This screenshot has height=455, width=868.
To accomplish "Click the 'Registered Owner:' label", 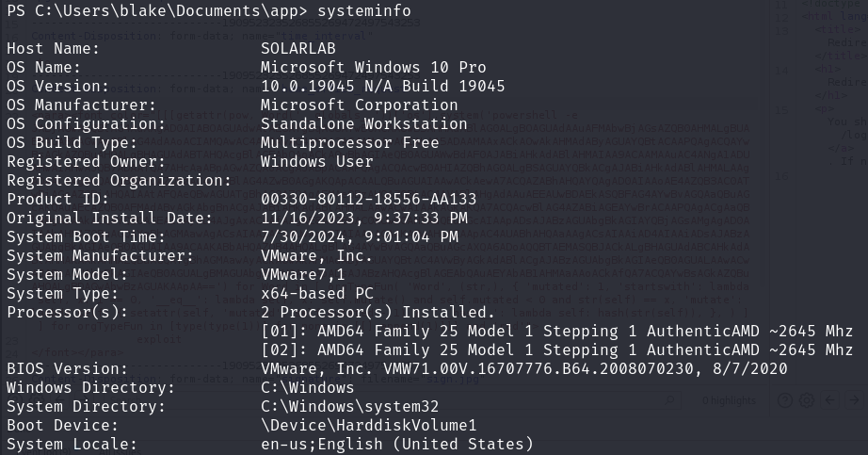I will [x=87, y=162].
